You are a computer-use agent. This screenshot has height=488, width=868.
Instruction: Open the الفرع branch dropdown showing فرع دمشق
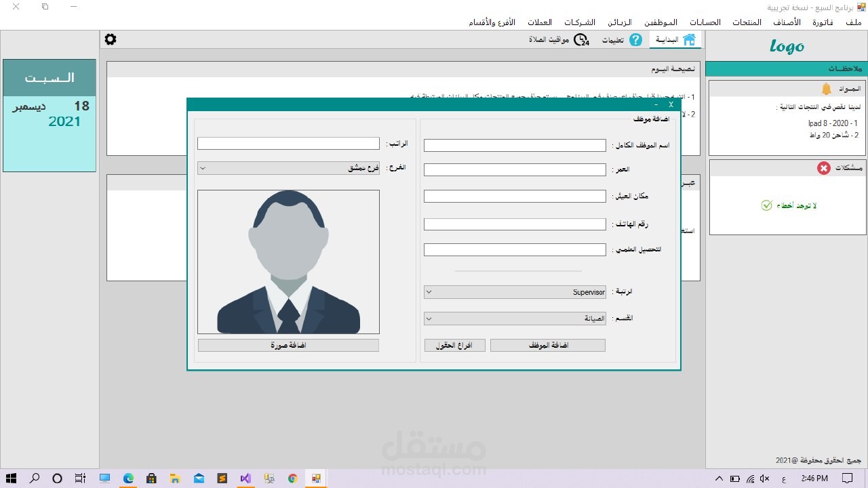point(201,168)
